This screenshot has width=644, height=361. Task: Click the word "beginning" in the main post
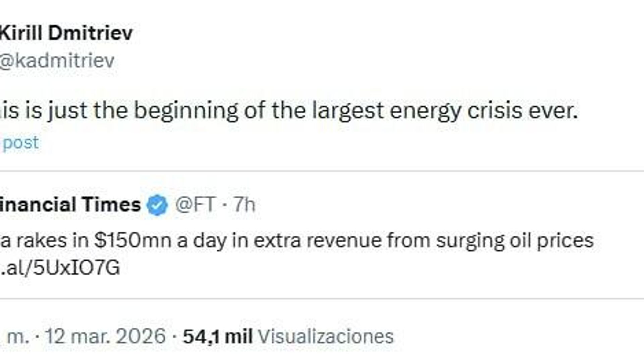click(186, 110)
